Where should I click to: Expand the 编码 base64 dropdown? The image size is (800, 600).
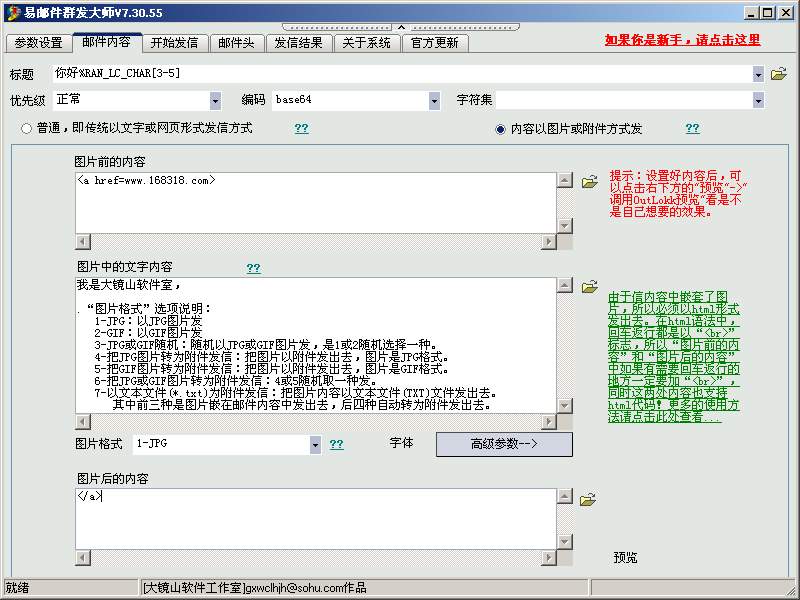434,101
